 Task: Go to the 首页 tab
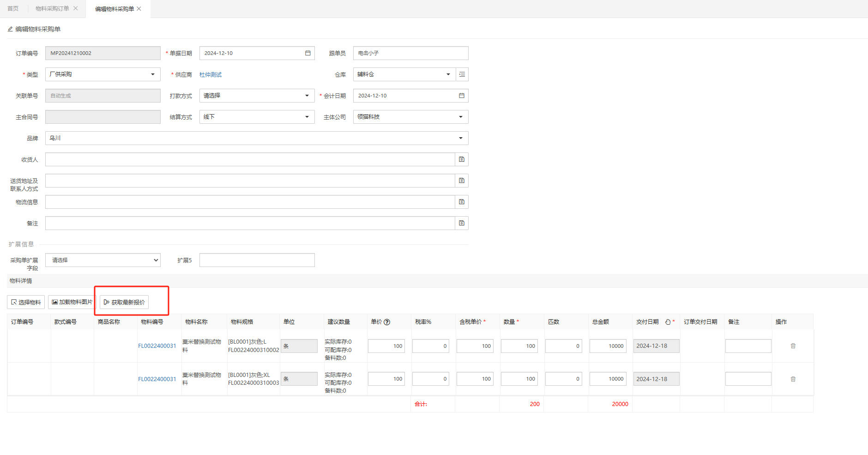(13, 9)
